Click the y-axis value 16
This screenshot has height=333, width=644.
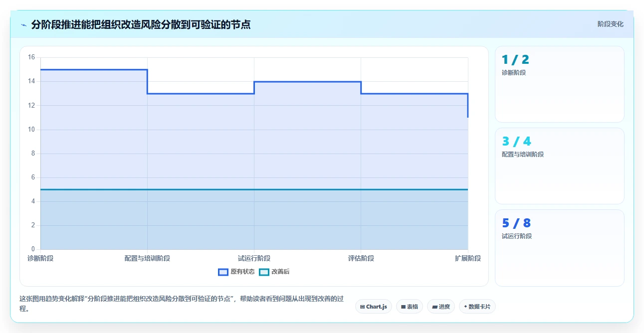(31, 57)
